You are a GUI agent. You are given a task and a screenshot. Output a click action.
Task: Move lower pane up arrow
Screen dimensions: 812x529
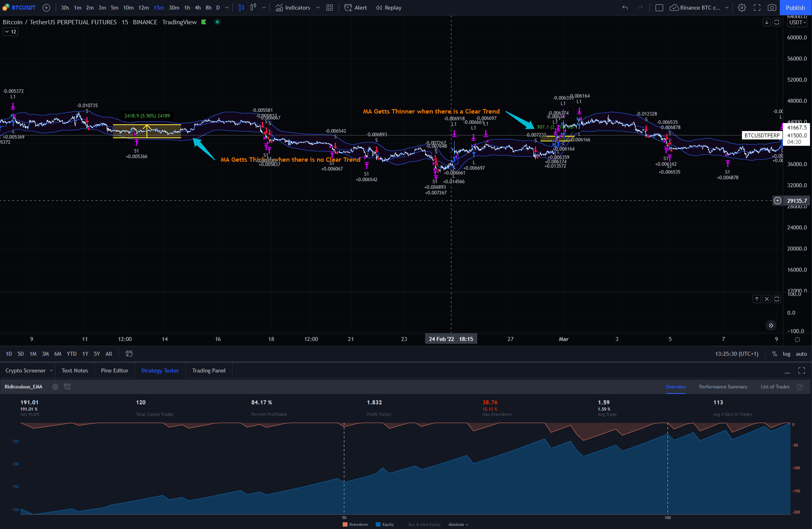point(757,299)
